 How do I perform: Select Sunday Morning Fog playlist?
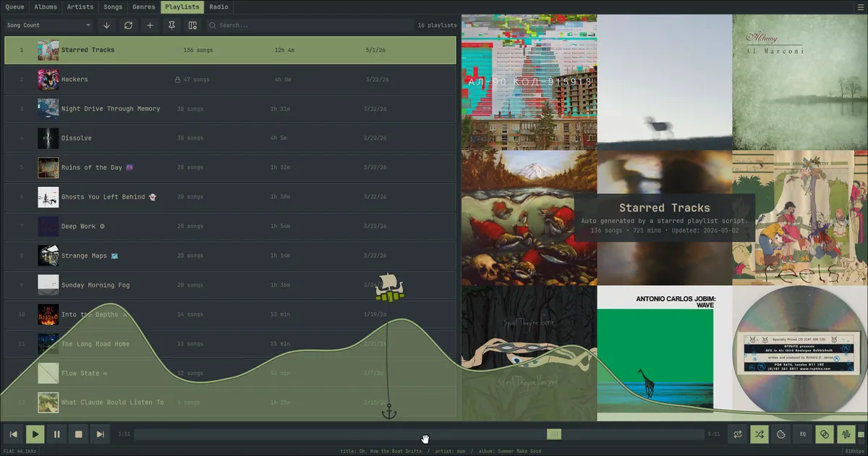pyautogui.click(x=230, y=285)
